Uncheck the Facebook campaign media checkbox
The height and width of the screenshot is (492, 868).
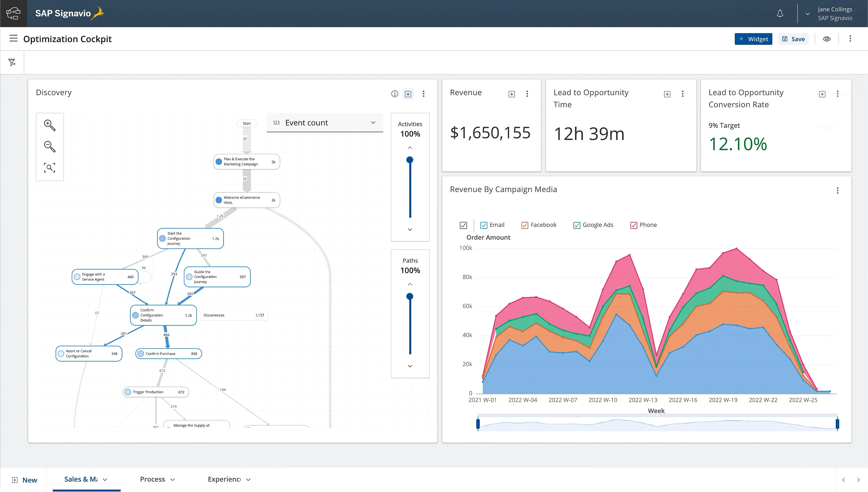525,225
